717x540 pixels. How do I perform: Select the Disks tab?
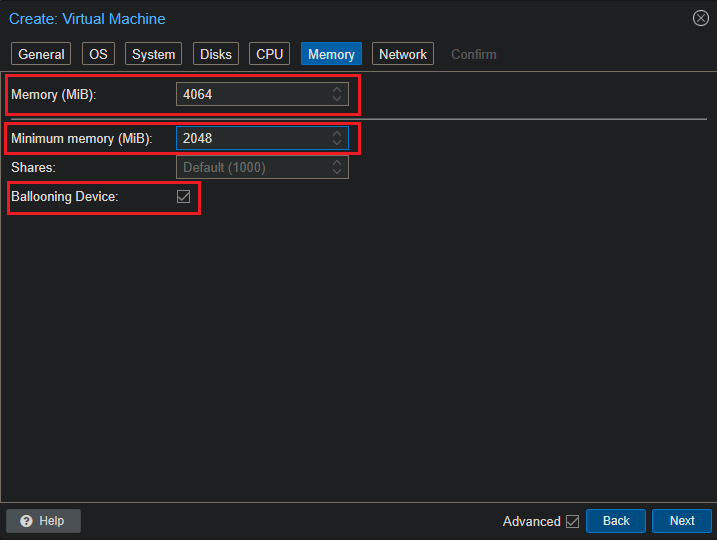coord(215,54)
